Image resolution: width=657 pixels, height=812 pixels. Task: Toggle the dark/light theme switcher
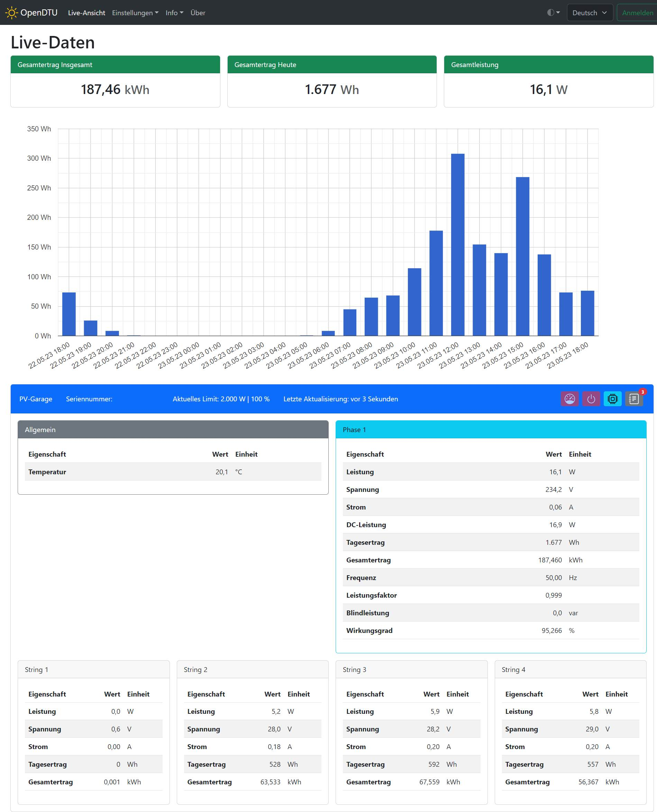(x=553, y=12)
